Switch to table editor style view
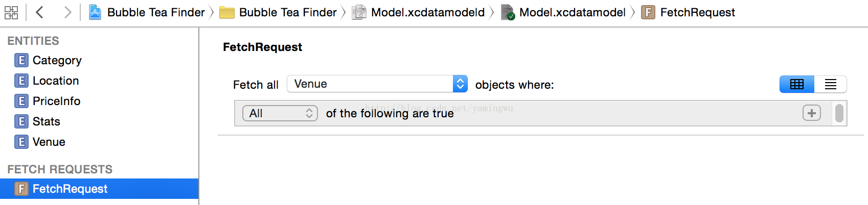This screenshot has width=868, height=205. [797, 84]
